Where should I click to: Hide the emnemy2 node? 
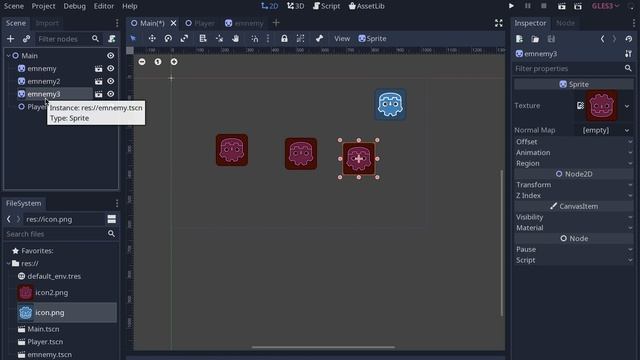[111, 81]
